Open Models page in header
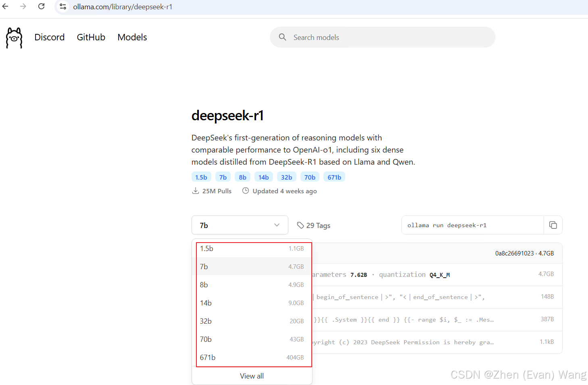 point(132,37)
